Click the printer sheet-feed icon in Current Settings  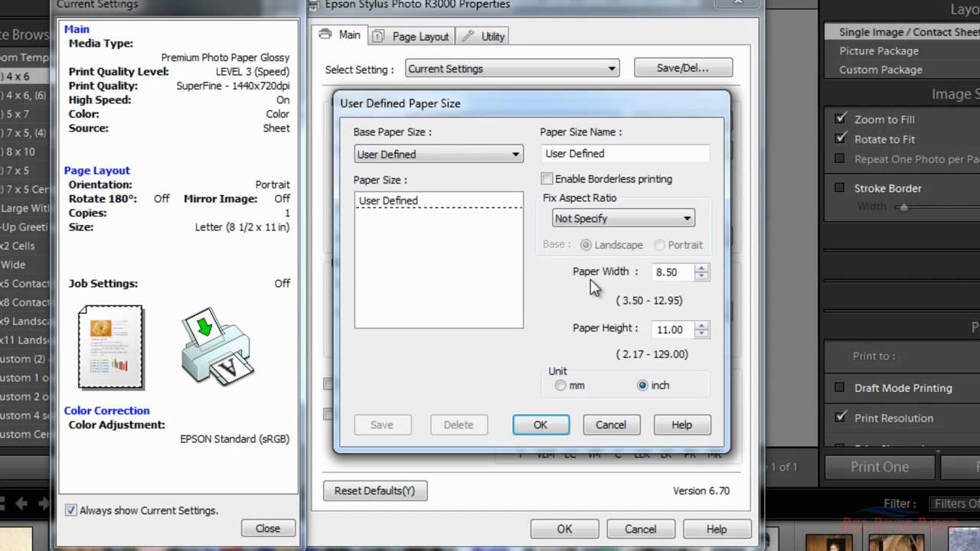click(217, 347)
